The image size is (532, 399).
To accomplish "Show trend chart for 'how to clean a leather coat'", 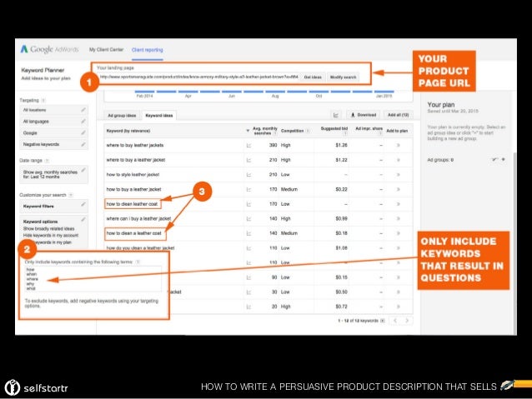I will click(248, 233).
